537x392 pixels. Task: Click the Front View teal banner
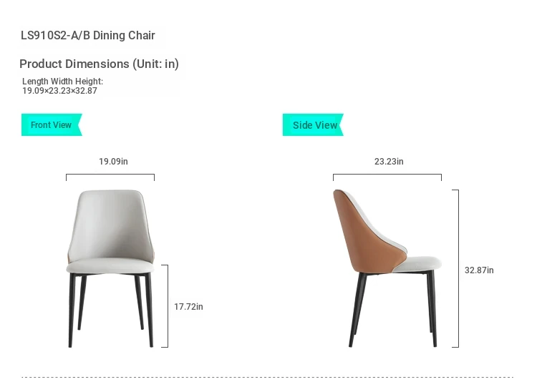(52, 125)
